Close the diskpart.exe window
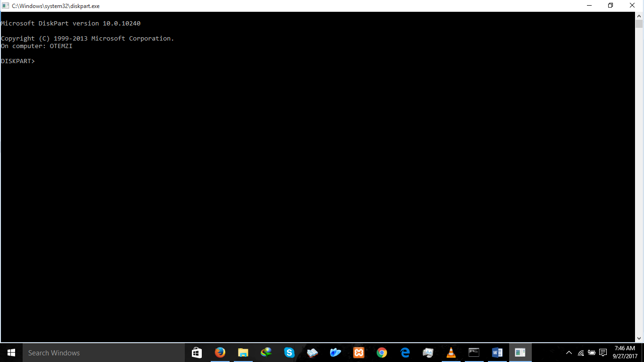The image size is (644, 362). point(632,6)
